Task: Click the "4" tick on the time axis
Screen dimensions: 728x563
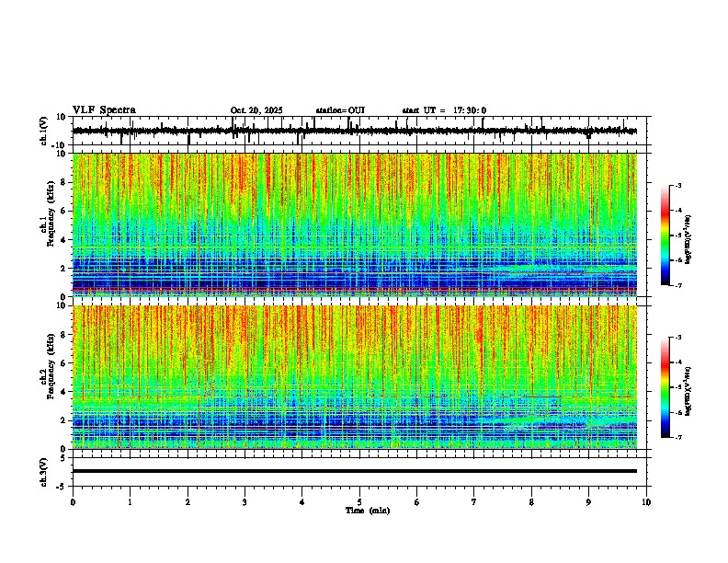Action: pos(302,502)
